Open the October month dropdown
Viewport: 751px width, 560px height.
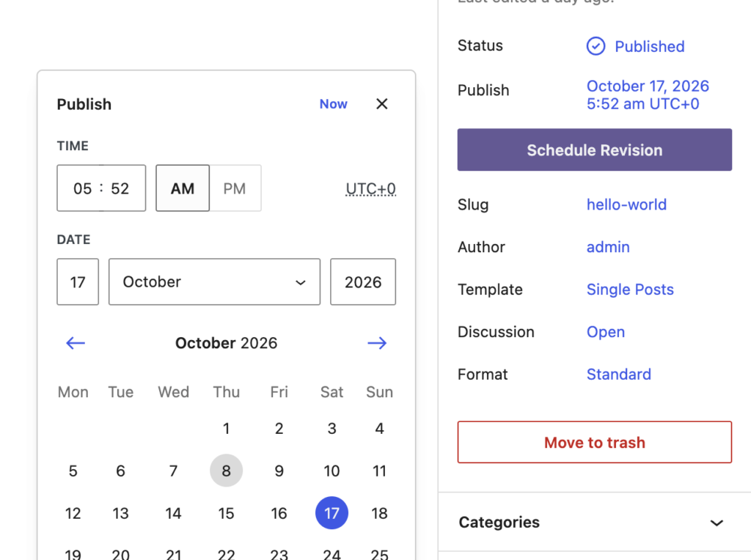(x=215, y=282)
